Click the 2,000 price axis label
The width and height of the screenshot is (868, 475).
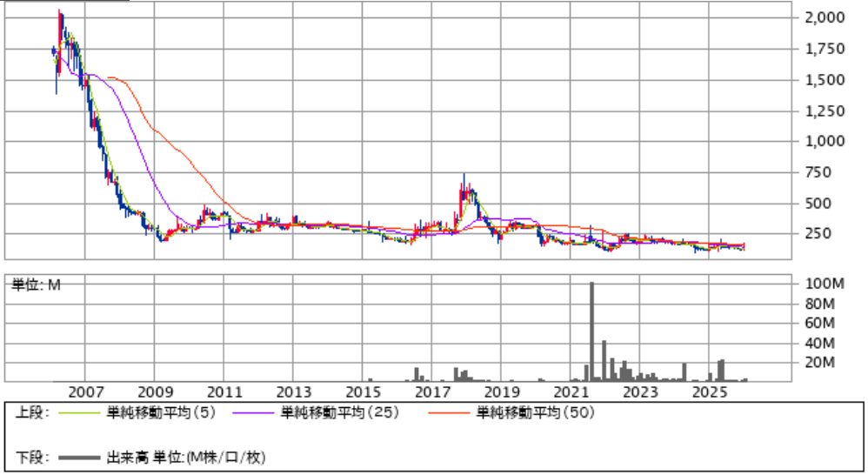point(825,17)
